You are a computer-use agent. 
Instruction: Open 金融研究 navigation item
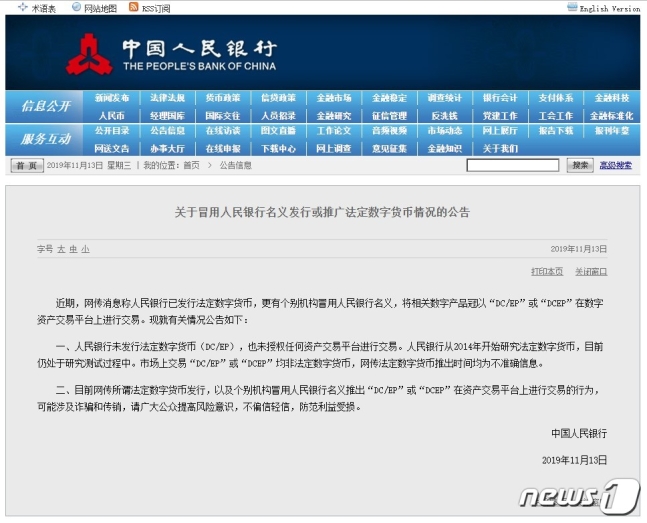[334, 116]
